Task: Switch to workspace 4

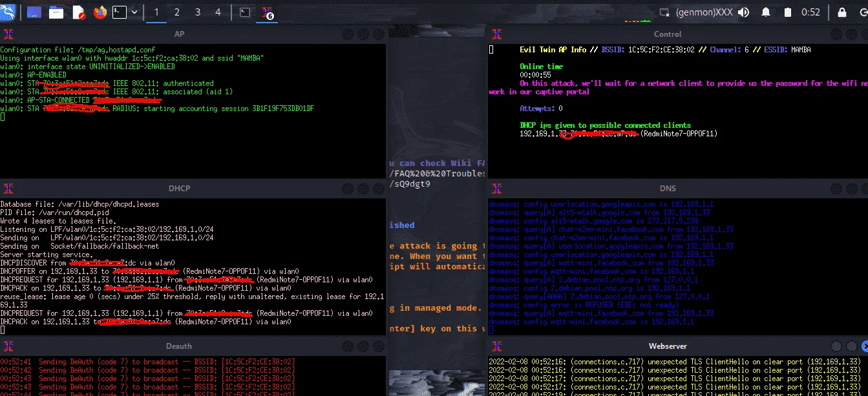Action: [218, 12]
